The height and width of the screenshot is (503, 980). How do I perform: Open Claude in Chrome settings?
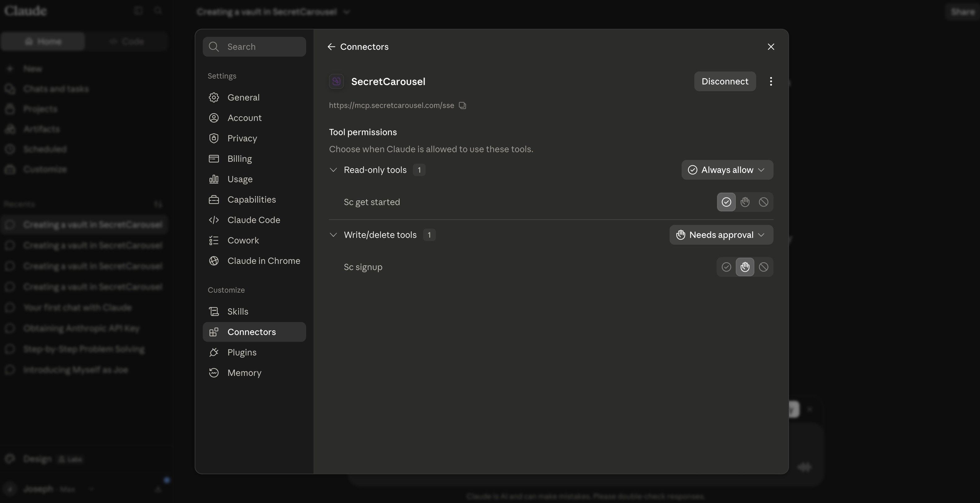[254, 261]
